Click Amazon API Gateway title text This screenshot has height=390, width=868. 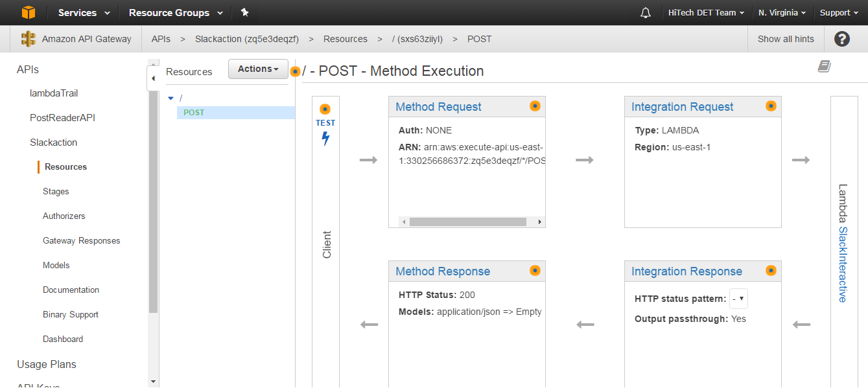87,39
